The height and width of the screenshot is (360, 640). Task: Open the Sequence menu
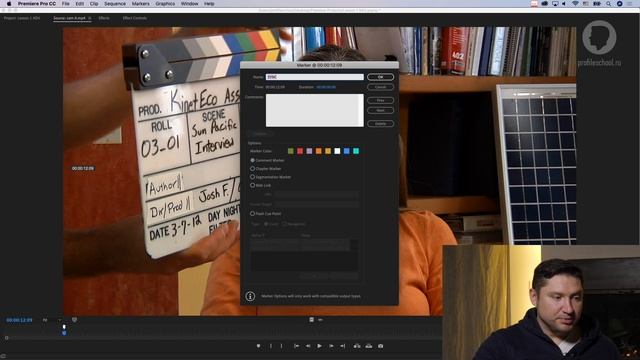coord(115,4)
